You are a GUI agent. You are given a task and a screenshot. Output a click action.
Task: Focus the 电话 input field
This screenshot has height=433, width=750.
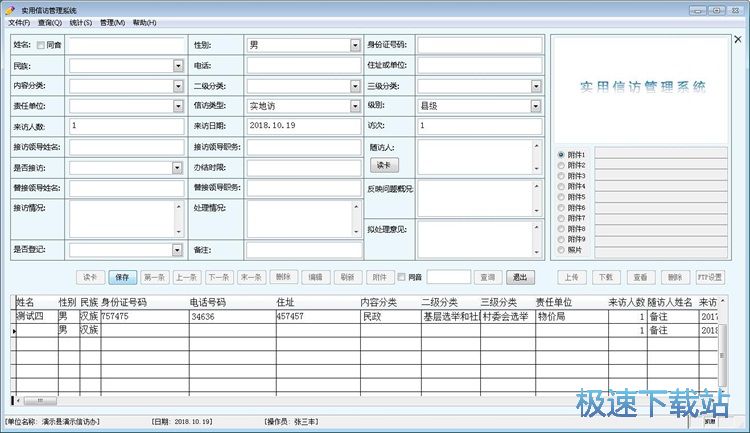[x=304, y=66]
